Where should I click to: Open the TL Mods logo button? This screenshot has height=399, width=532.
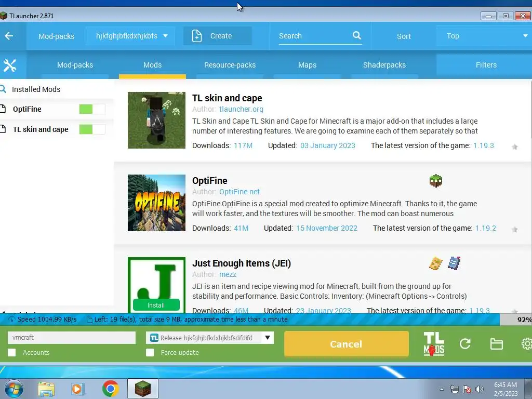click(434, 344)
